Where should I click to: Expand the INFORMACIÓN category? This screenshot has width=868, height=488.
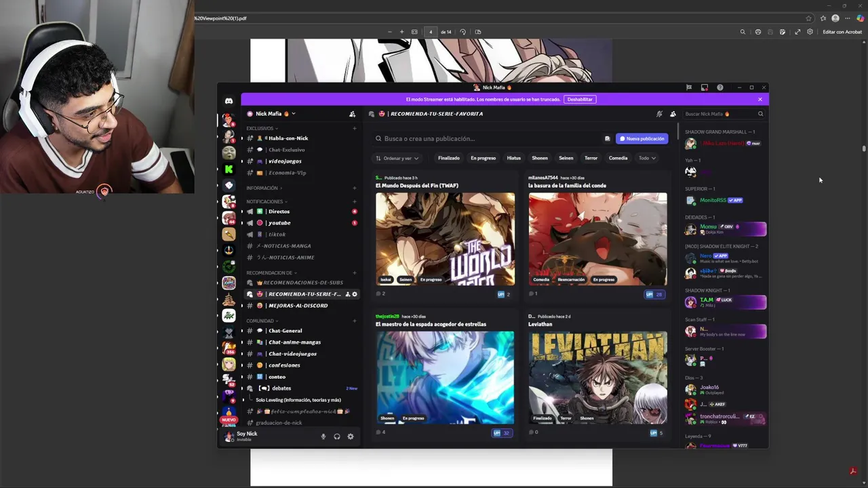click(264, 188)
